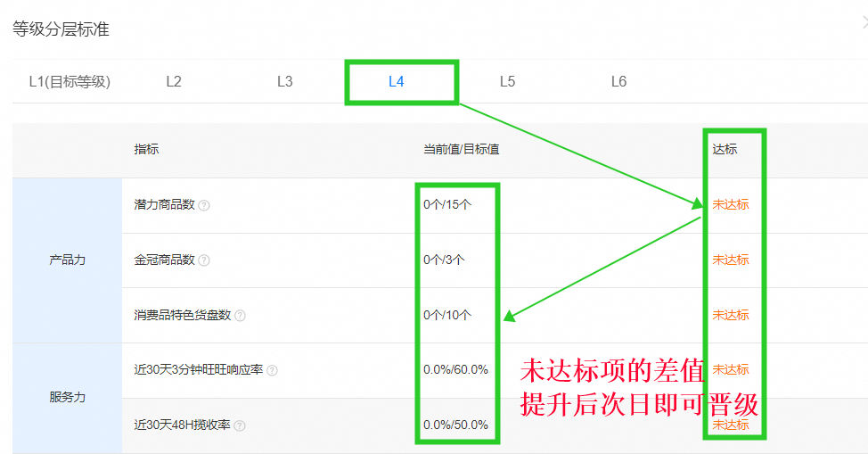This screenshot has height=454, width=868.
Task: Click question mark icon beside 近30天48H揽收率
Action: (x=240, y=425)
